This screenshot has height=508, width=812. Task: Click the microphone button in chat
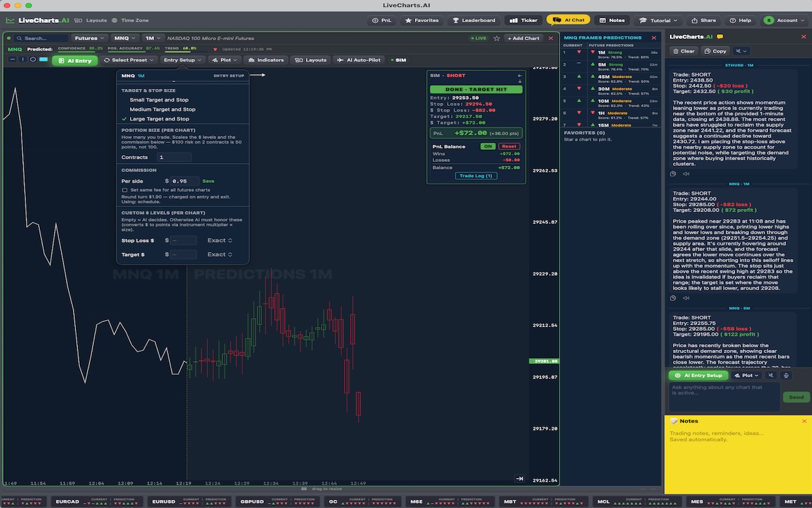(787, 375)
